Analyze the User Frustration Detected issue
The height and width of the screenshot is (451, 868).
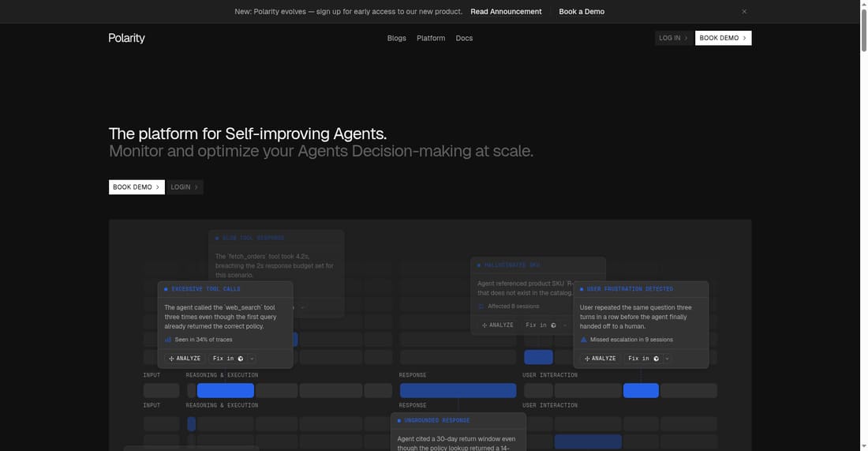pos(600,359)
